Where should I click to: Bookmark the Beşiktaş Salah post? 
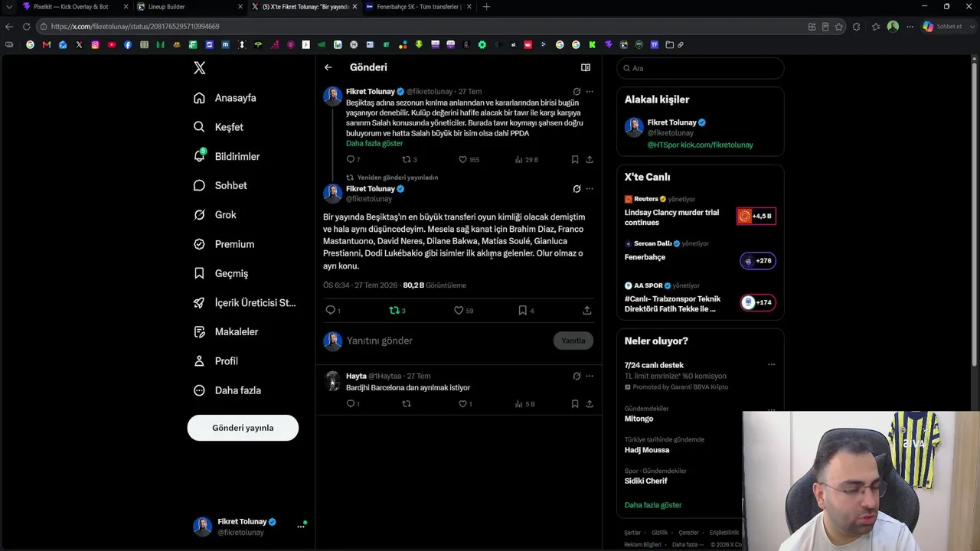(575, 159)
